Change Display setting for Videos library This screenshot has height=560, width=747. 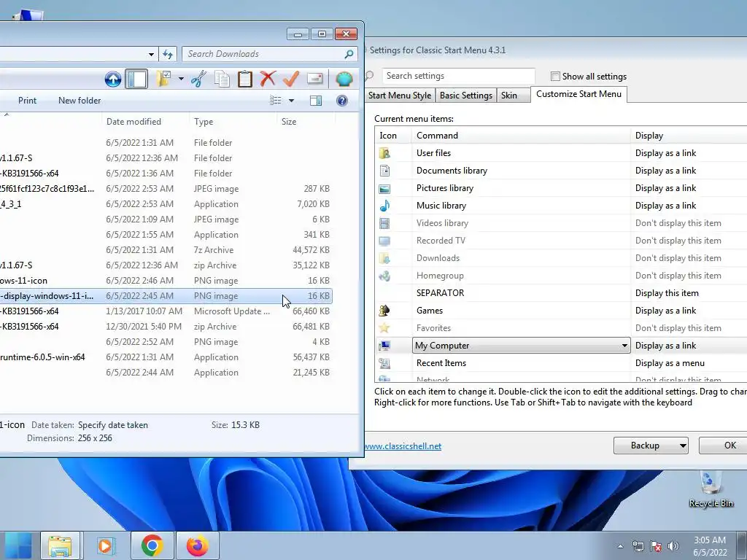[678, 223]
